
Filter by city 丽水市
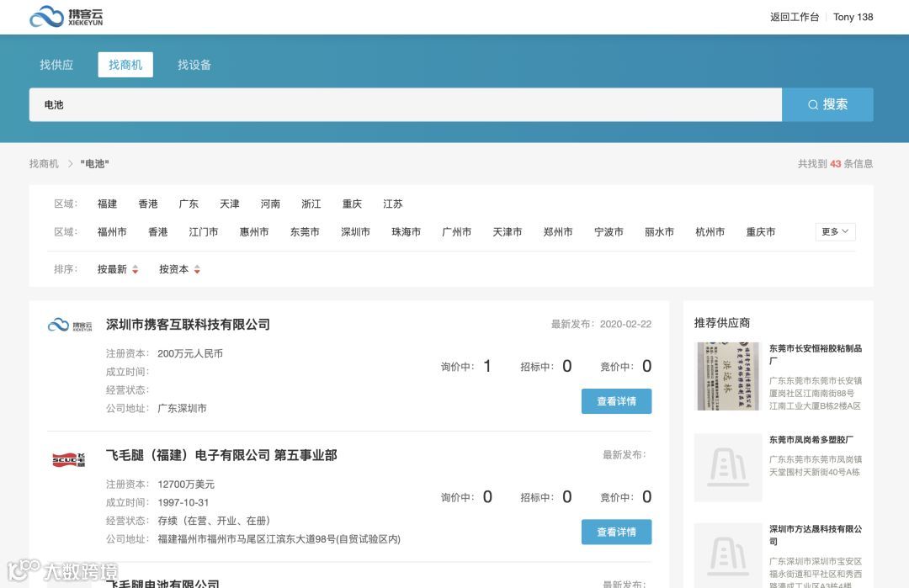click(x=659, y=231)
